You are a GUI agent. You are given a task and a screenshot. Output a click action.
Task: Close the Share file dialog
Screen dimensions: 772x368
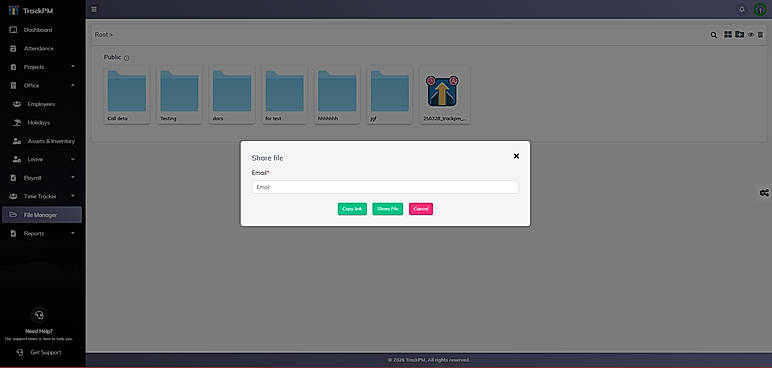[516, 156]
